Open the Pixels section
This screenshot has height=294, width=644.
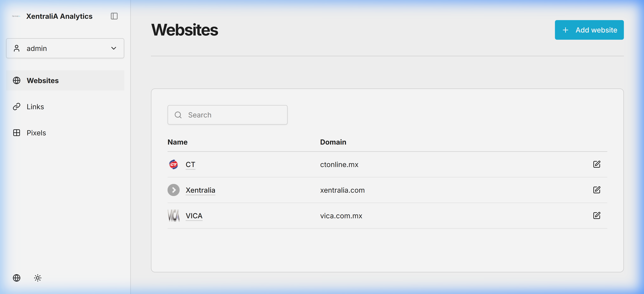point(36,133)
